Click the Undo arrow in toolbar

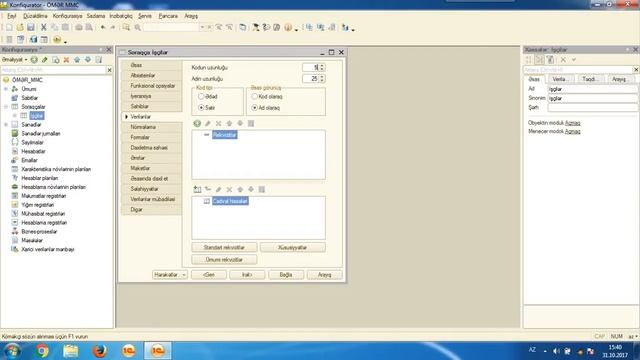pos(103,27)
